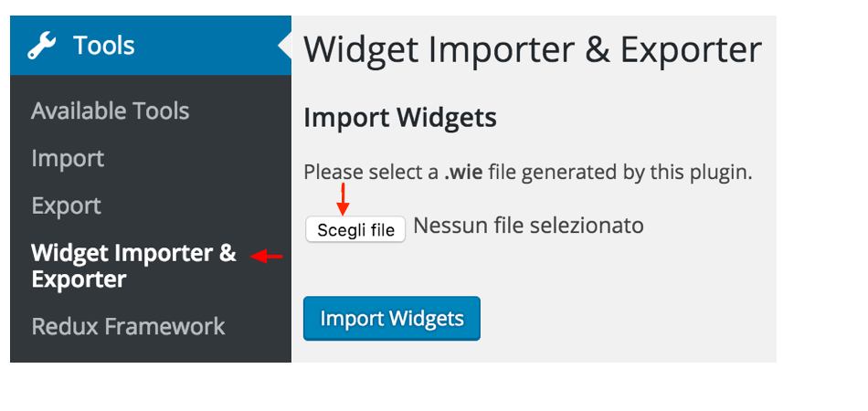This screenshot has height=411, width=868.
Task: Click the red arrow above Scegli file
Action: click(x=344, y=199)
